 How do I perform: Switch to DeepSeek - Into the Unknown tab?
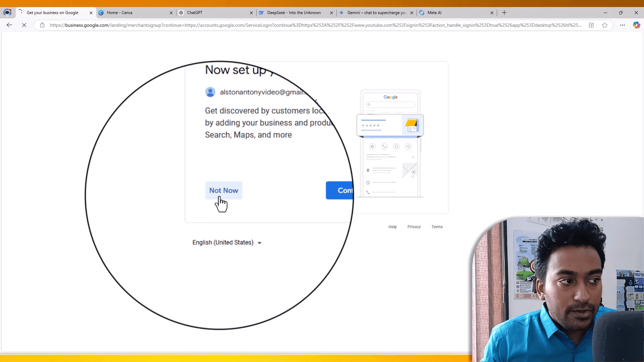[293, 13]
